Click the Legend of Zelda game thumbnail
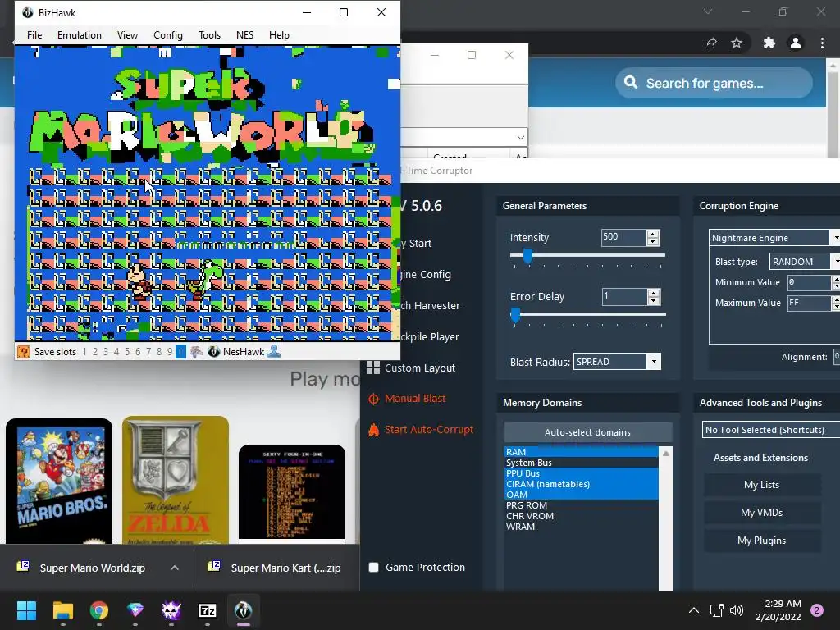840x630 pixels. 176,480
